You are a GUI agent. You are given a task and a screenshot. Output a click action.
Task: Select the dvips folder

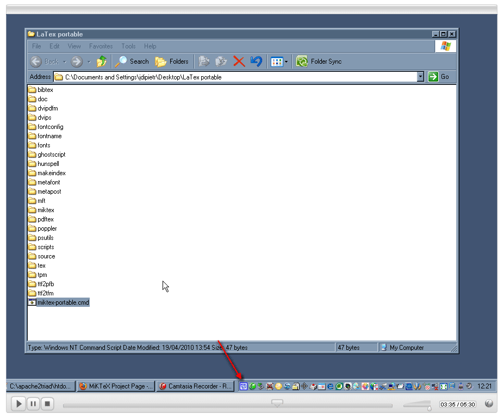40,118
